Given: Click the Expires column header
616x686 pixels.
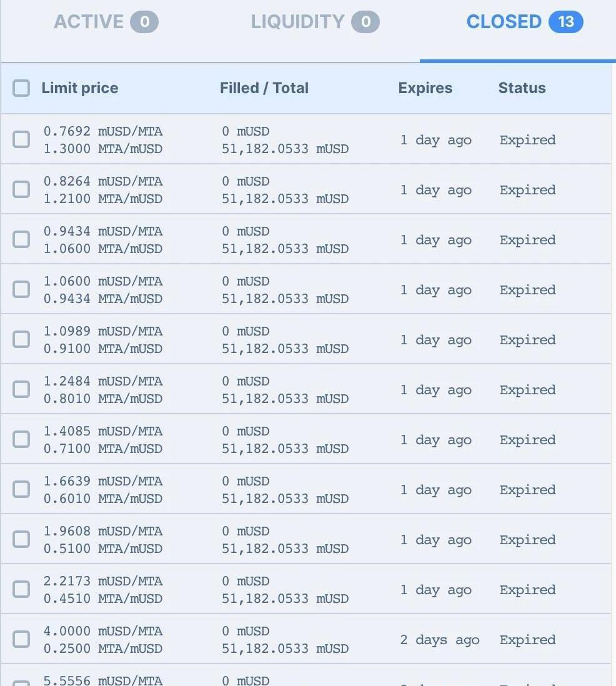Looking at the screenshot, I should 425,88.
